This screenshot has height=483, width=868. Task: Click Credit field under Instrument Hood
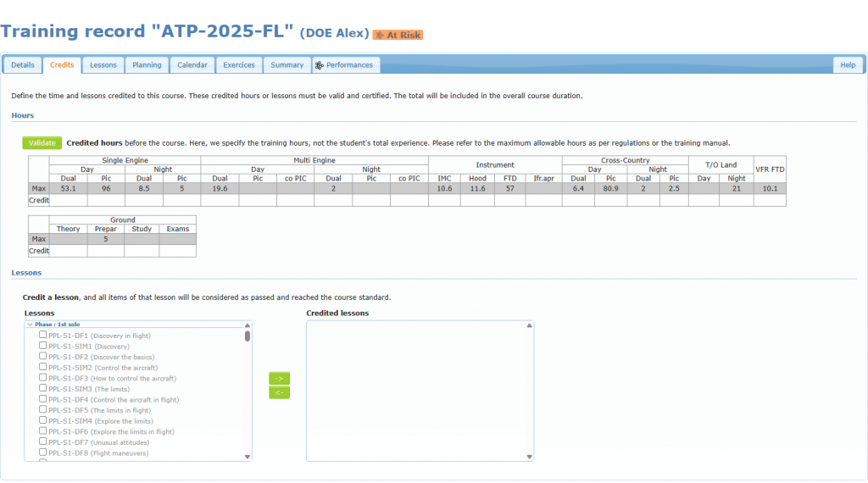[x=478, y=200]
